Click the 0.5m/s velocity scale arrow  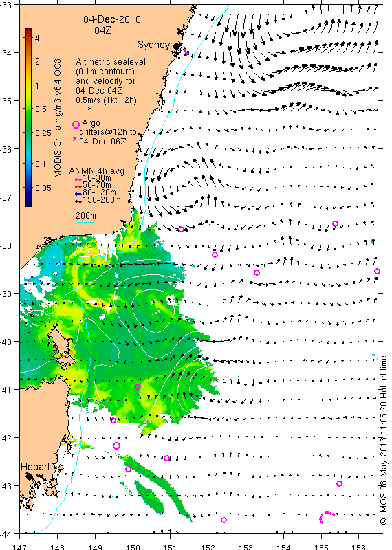pyautogui.click(x=87, y=109)
